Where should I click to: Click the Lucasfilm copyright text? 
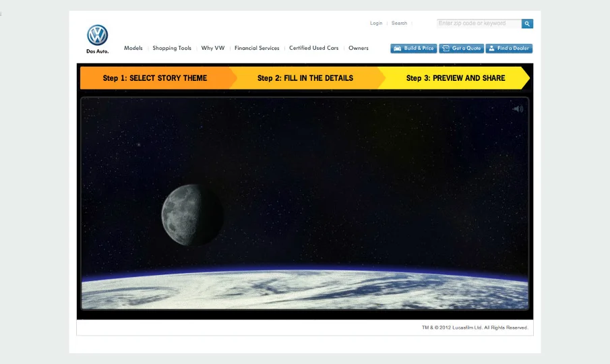click(475, 328)
